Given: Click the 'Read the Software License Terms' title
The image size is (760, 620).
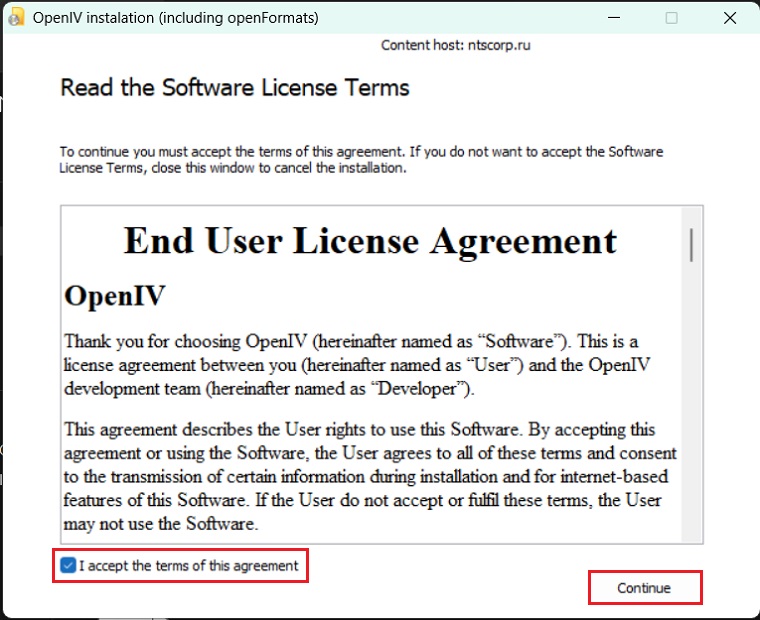Looking at the screenshot, I should 235,88.
